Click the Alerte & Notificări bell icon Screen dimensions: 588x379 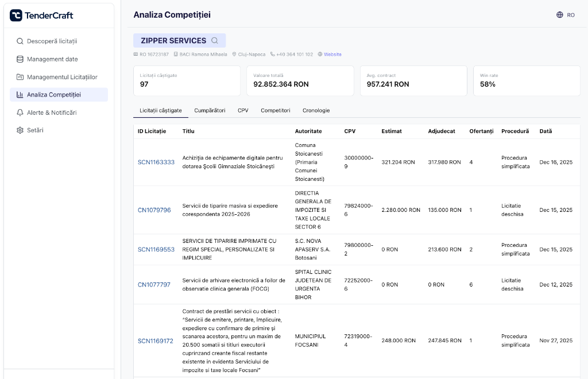click(x=20, y=113)
